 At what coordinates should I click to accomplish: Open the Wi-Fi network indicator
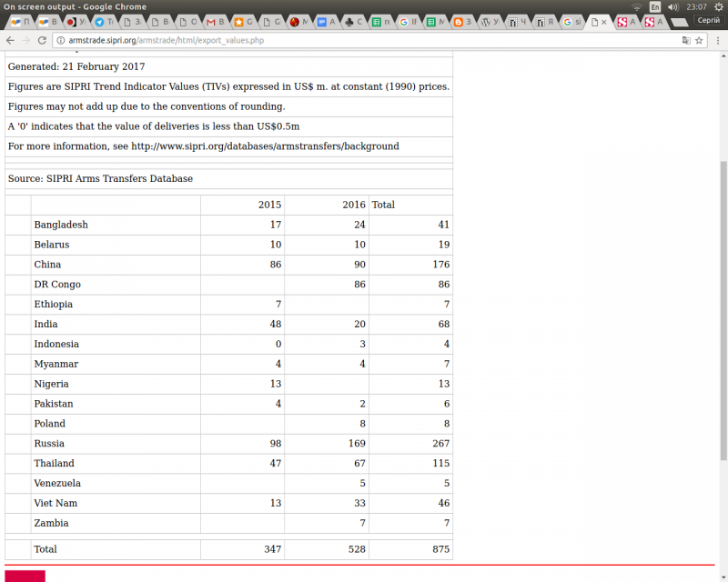coord(636,6)
